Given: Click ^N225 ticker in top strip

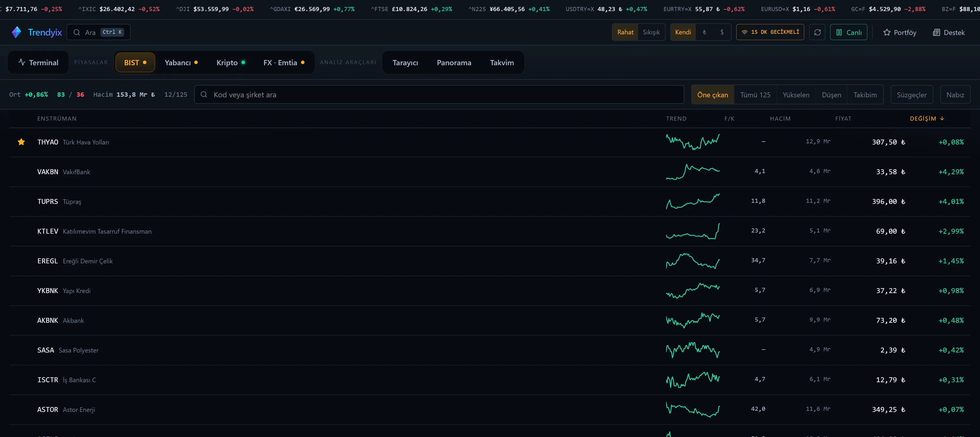Looking at the screenshot, I should point(509,9).
